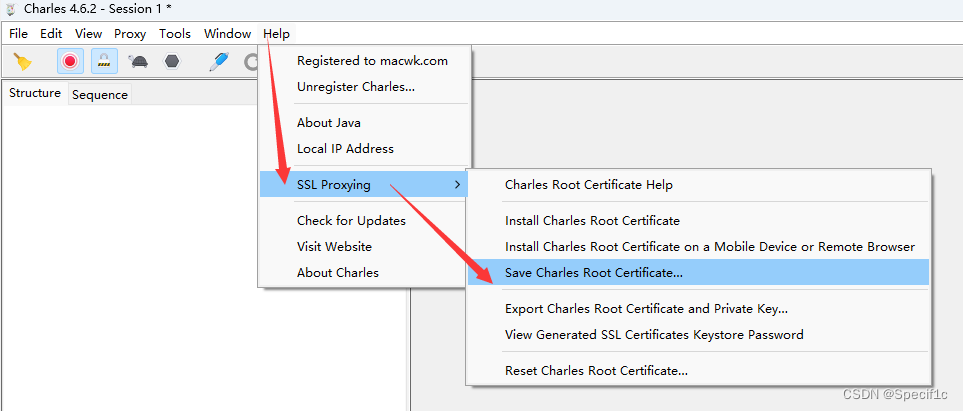Toggle the hexagon Breakpoints icon

click(x=173, y=61)
